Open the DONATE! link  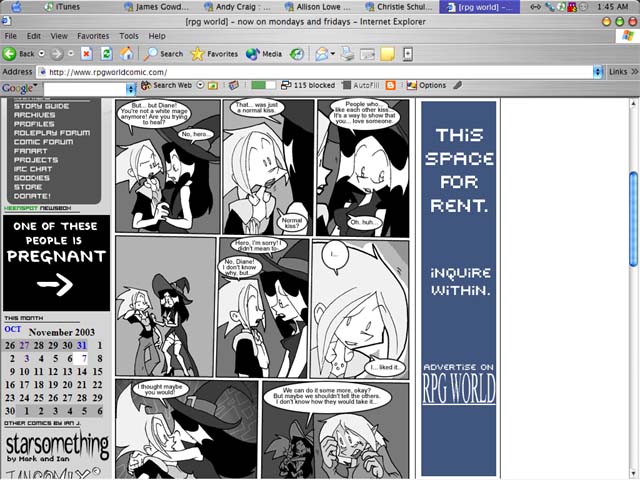[x=32, y=196]
